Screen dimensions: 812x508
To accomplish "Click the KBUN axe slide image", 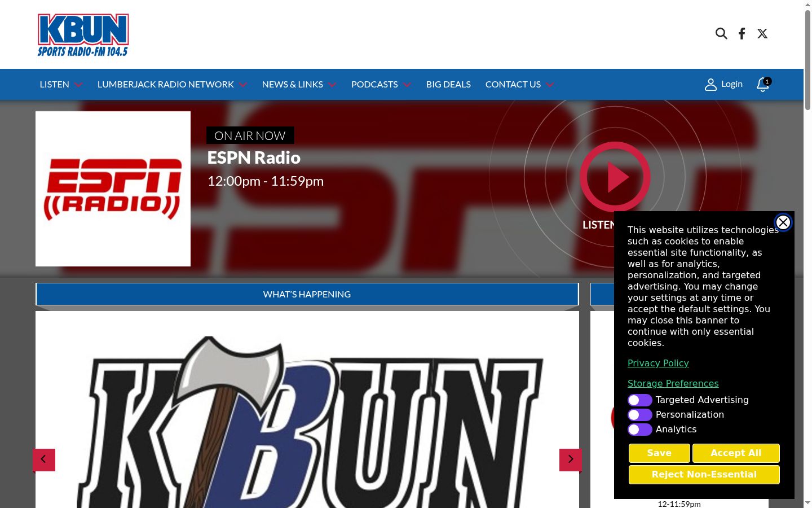I will click(307, 410).
